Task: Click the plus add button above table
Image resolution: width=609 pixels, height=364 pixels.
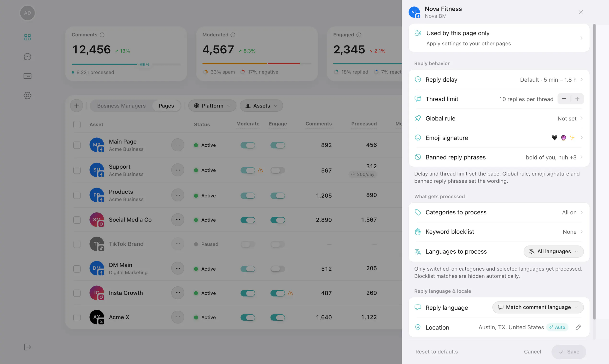Action: point(77,106)
